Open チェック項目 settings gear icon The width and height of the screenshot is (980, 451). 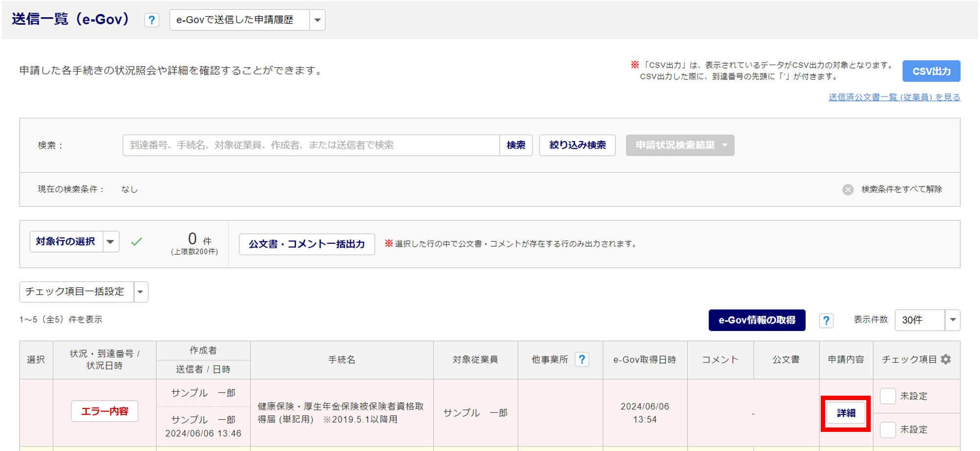(x=946, y=359)
